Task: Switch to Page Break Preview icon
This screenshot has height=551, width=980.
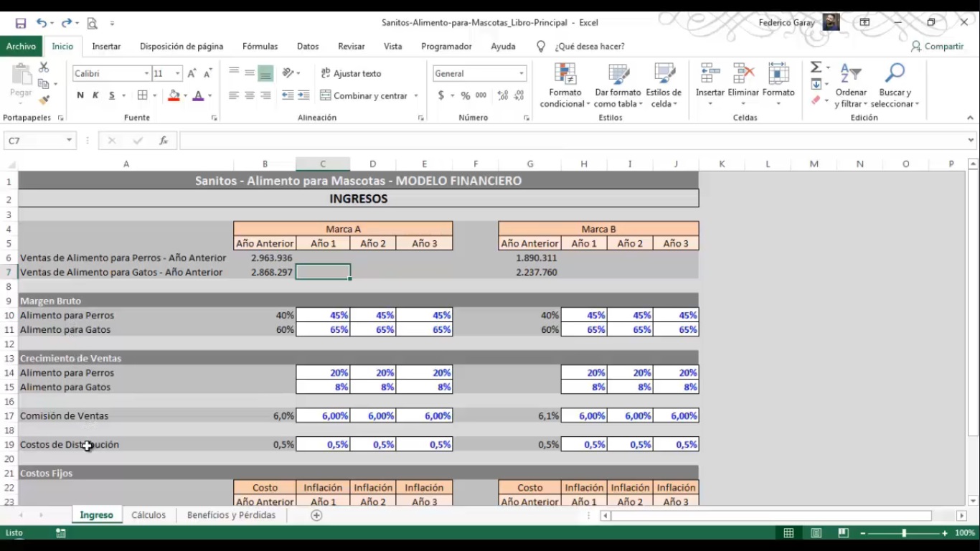Action: coord(844,533)
